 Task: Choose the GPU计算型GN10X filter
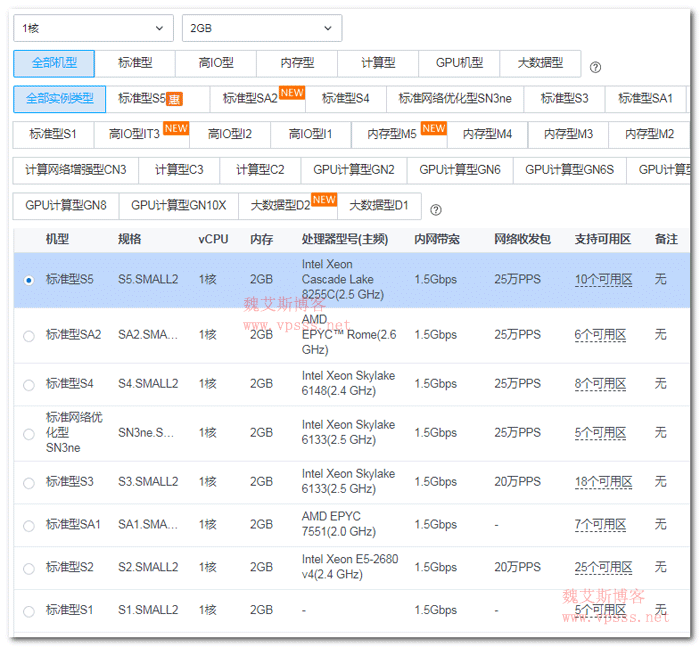[x=179, y=206]
